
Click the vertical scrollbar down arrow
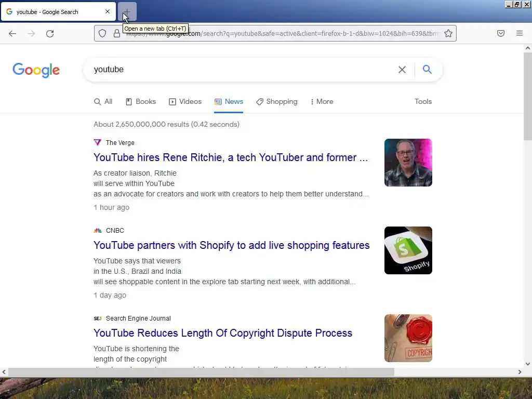coord(528,364)
